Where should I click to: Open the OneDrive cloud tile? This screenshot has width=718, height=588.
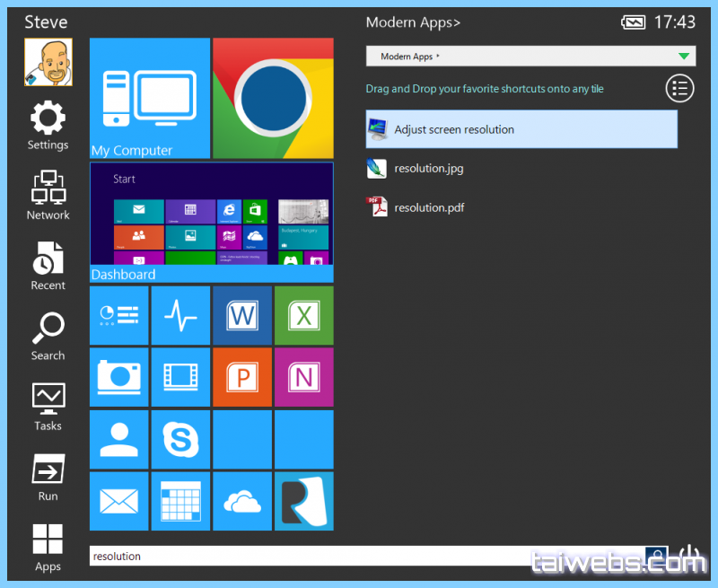[242, 501]
